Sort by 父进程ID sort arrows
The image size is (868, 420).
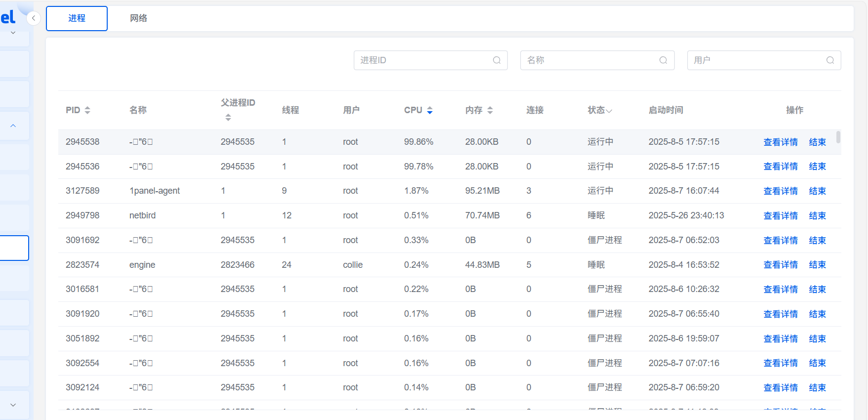click(x=228, y=118)
